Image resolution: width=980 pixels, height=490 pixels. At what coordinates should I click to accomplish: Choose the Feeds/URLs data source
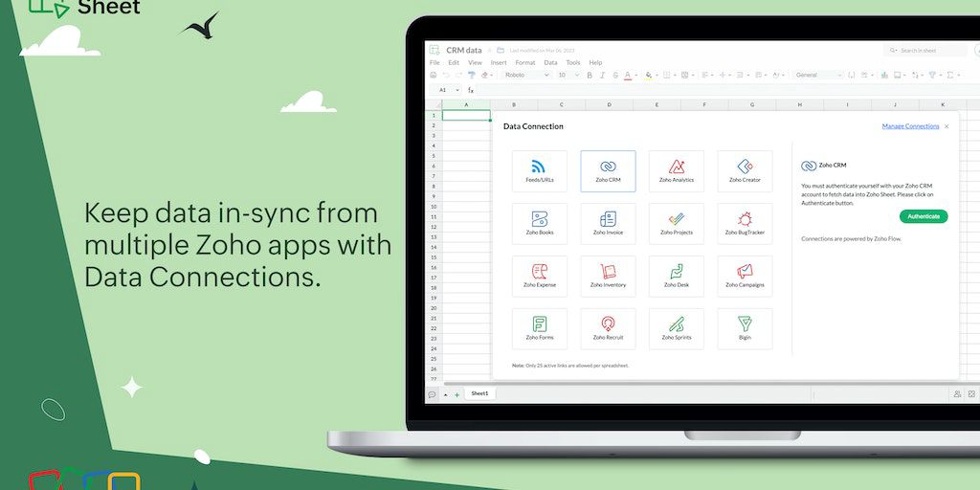pyautogui.click(x=539, y=170)
